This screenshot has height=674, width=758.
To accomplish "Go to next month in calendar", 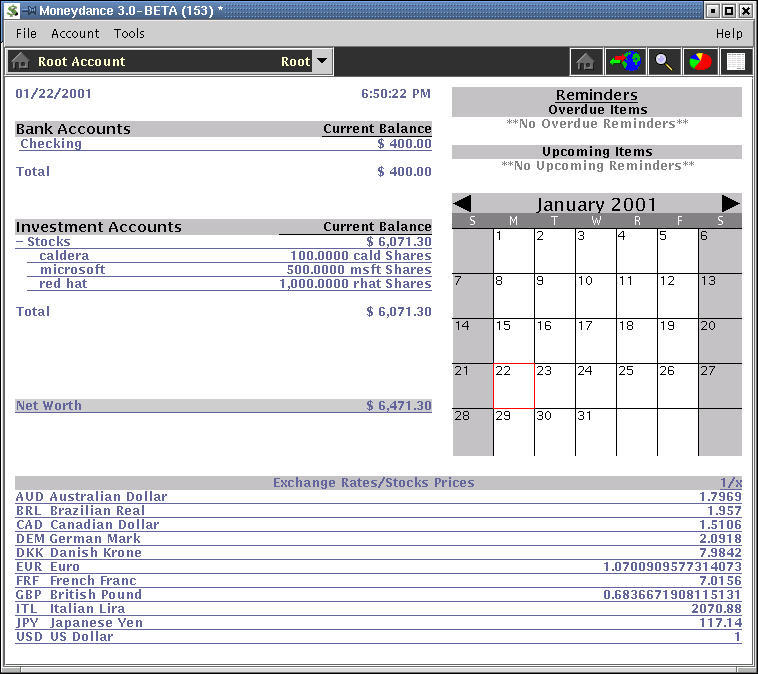I will [731, 204].
